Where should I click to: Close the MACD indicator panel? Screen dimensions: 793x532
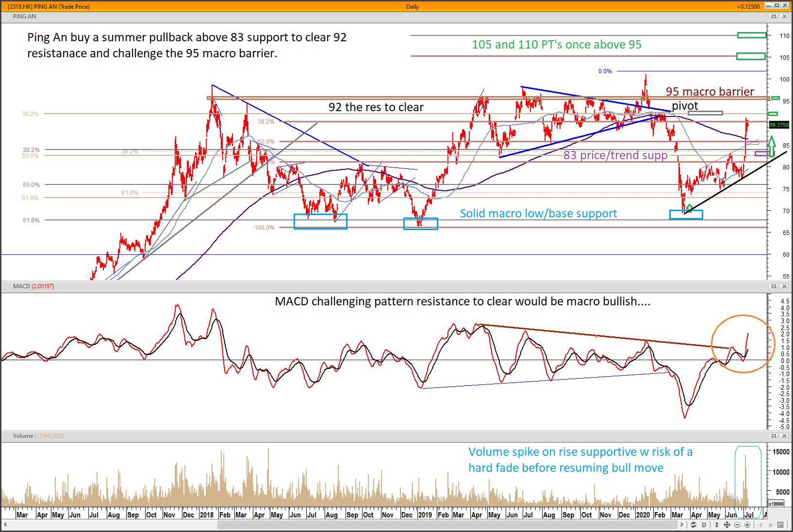point(784,286)
